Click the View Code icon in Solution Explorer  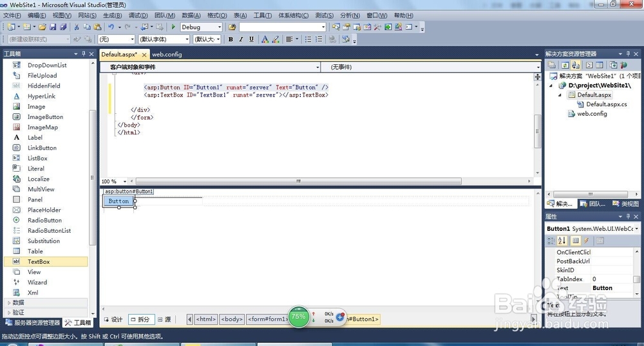click(589, 65)
